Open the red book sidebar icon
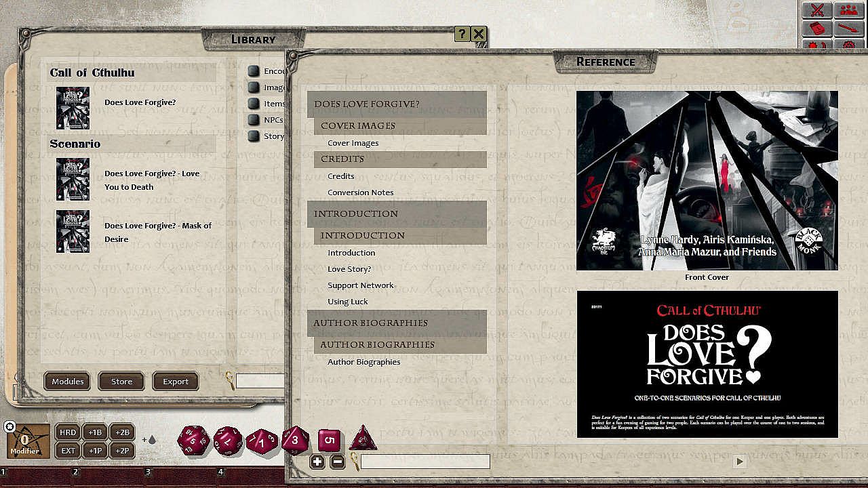This screenshot has height=488, width=868. (x=817, y=29)
